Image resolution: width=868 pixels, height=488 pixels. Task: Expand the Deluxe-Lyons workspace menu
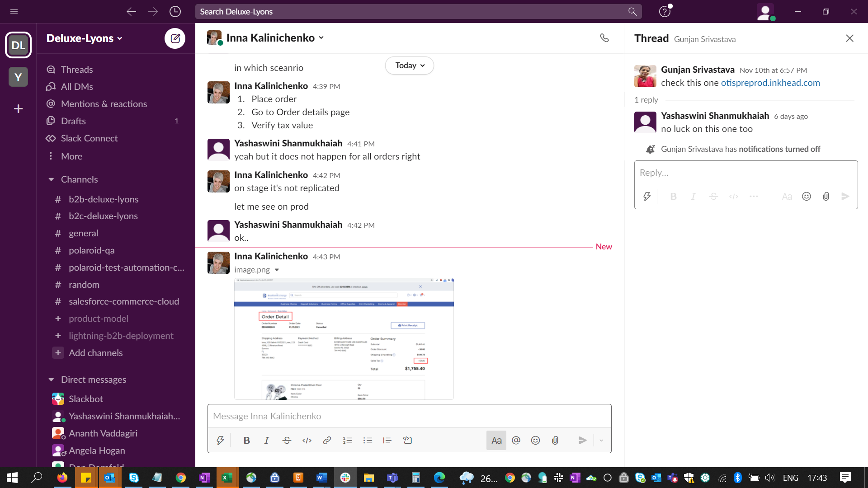(84, 38)
